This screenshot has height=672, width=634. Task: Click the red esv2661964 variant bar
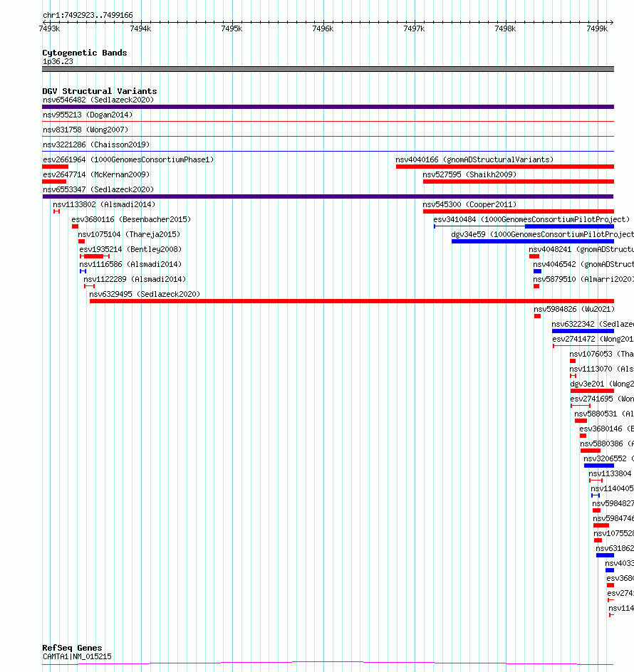click(x=56, y=167)
